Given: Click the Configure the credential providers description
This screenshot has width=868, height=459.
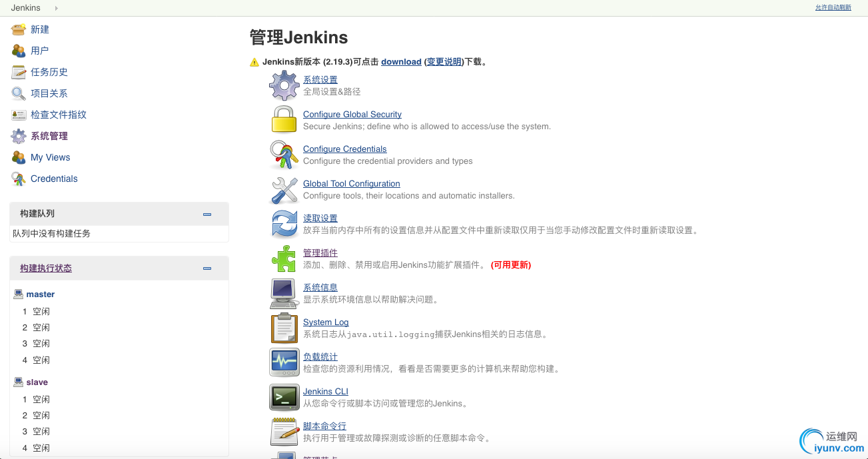Looking at the screenshot, I should pos(388,161).
